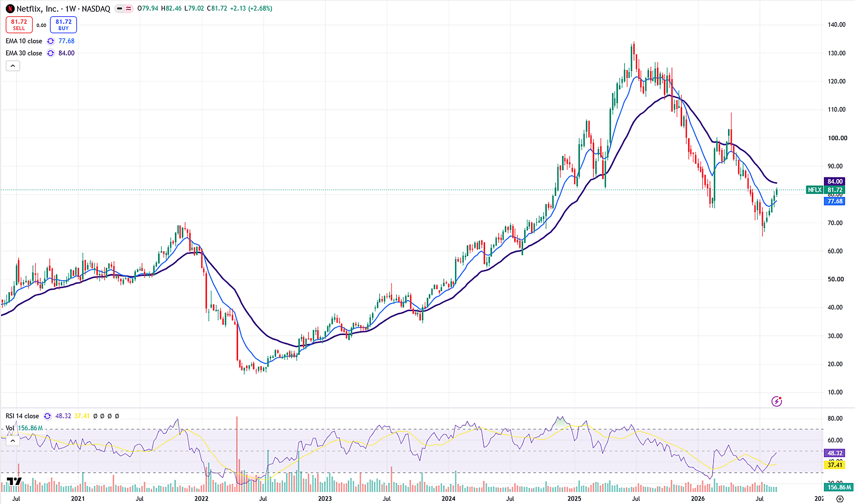Click the H82.46 high value in the header
Image resolution: width=855 pixels, height=504 pixels.
point(171,8)
